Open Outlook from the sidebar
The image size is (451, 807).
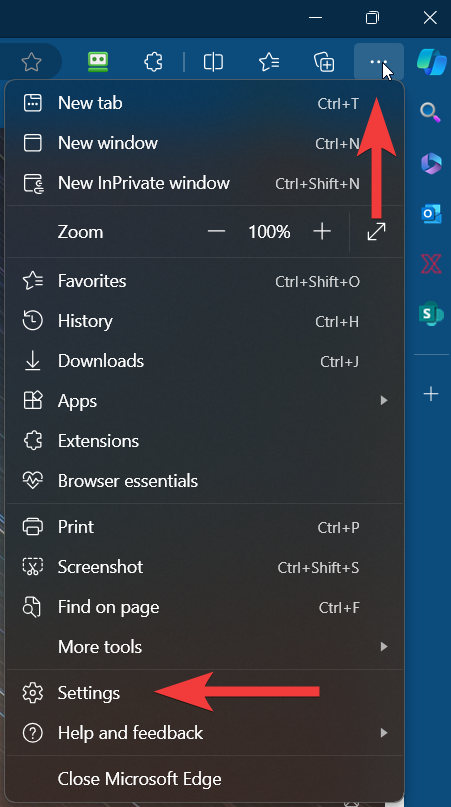[x=431, y=214]
